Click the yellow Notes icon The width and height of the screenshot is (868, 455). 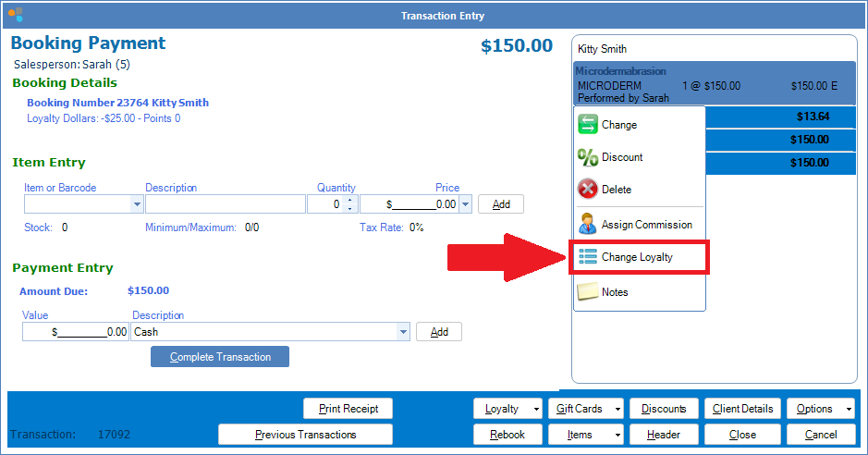588,292
